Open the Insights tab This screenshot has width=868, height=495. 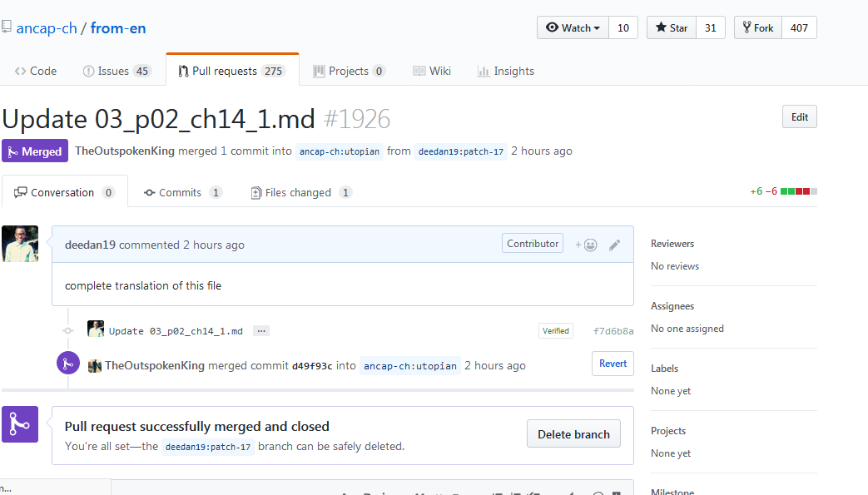click(506, 71)
